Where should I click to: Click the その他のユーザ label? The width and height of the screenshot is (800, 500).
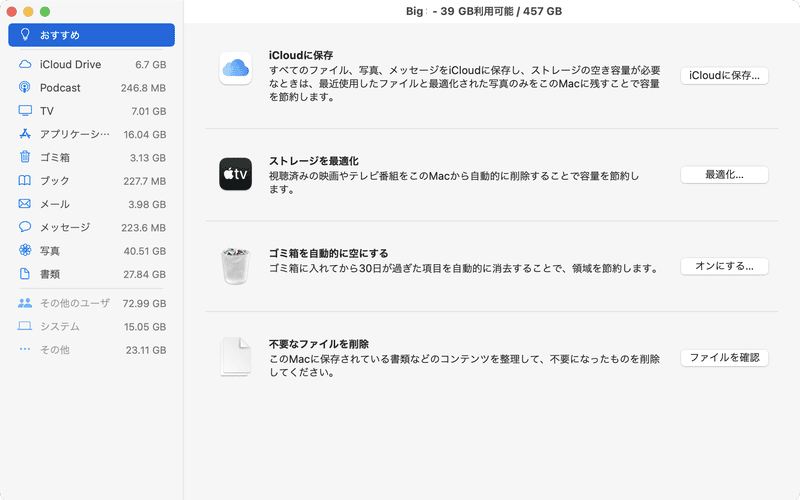pyautogui.click(x=75, y=303)
